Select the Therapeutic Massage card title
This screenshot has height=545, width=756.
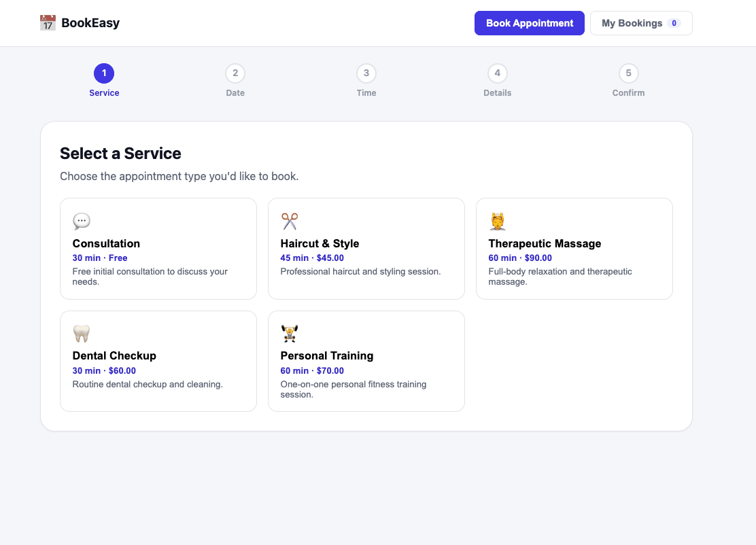[x=545, y=243]
